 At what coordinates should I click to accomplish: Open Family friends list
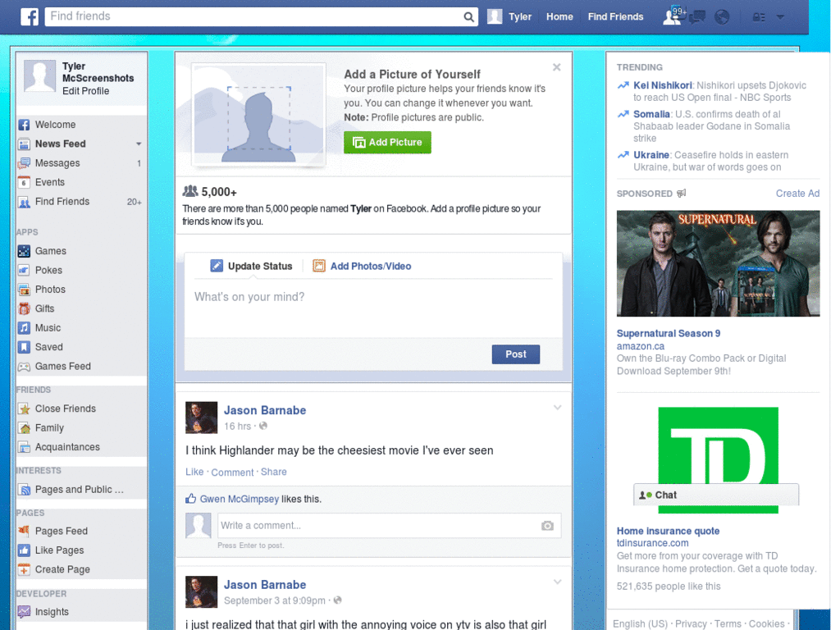pyautogui.click(x=49, y=428)
